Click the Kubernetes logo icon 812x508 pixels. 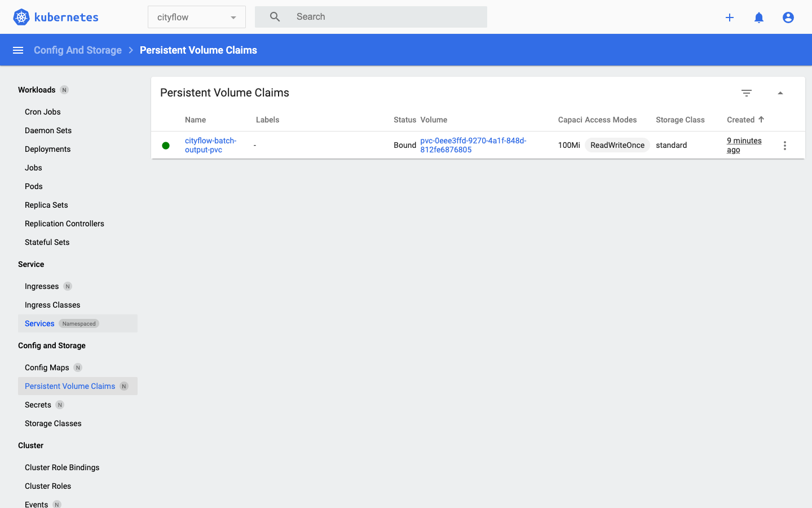[21, 17]
